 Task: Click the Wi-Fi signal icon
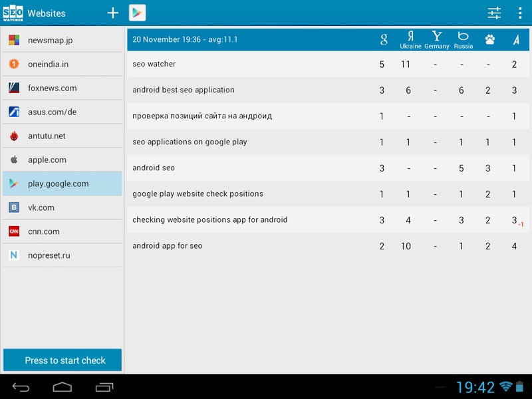506,386
